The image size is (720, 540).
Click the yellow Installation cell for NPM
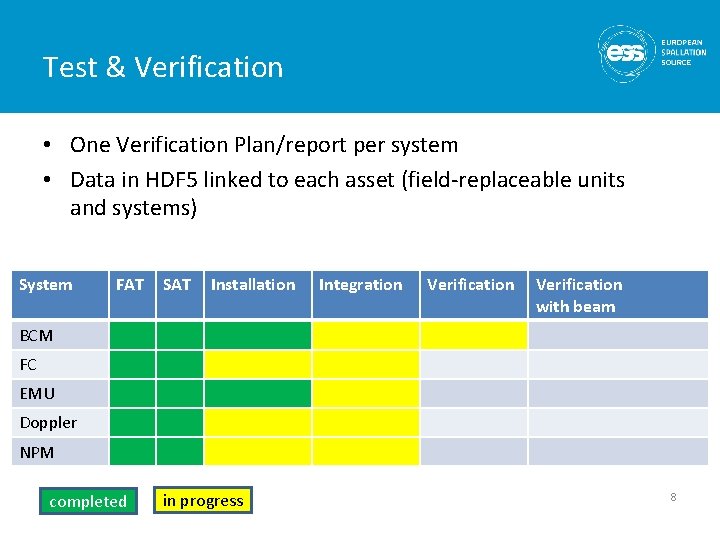click(258, 452)
